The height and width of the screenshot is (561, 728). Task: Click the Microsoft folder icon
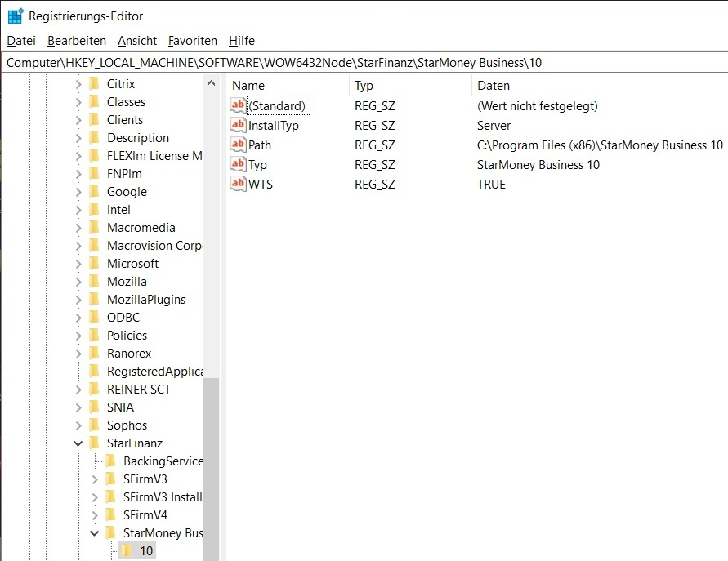point(94,264)
